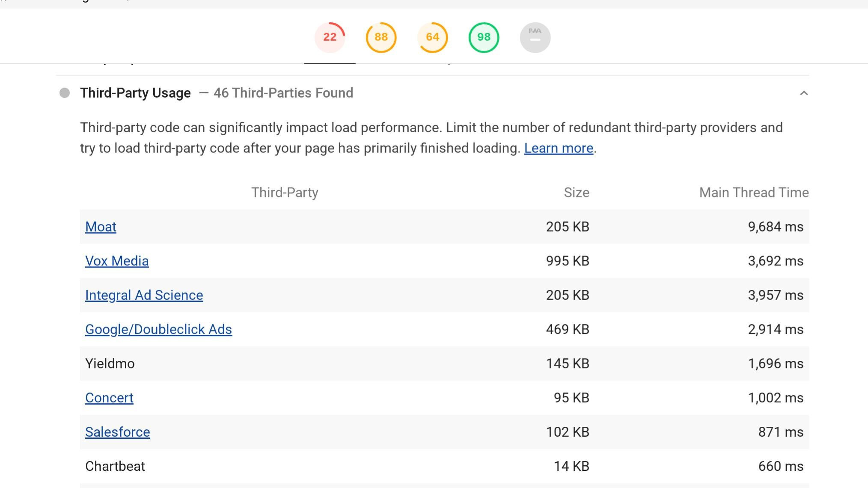
Task: Open the Vox Media link
Action: click(117, 261)
